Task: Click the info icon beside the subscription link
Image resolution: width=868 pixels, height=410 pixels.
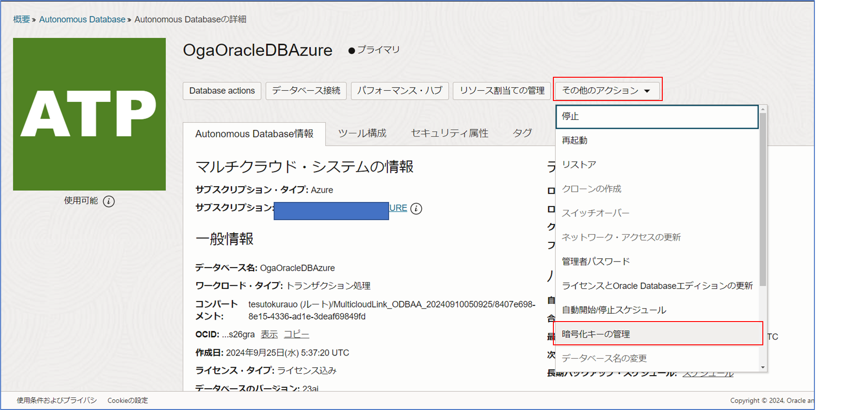Action: pos(416,208)
